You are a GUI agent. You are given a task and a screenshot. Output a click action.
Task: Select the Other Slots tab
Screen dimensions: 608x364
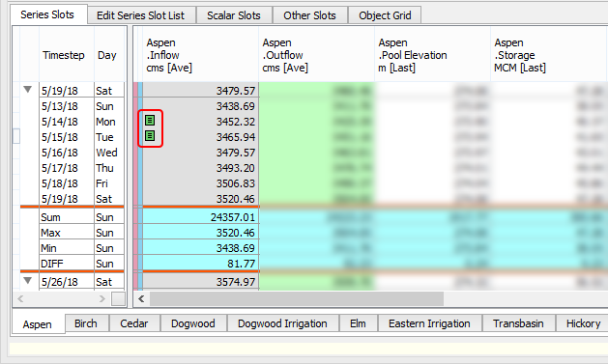tap(309, 15)
